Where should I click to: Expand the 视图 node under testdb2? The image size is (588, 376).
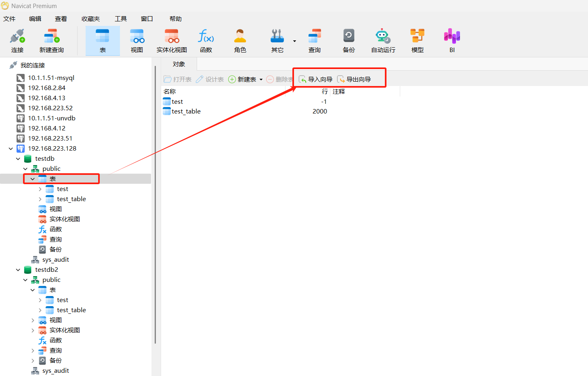33,320
